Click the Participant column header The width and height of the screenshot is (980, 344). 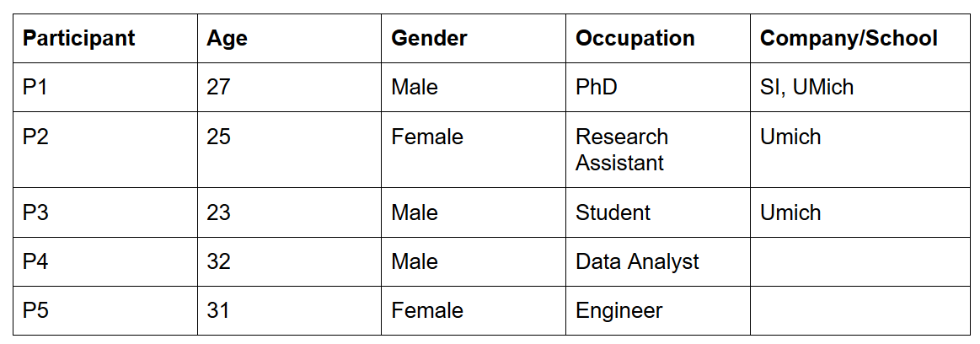(x=105, y=38)
